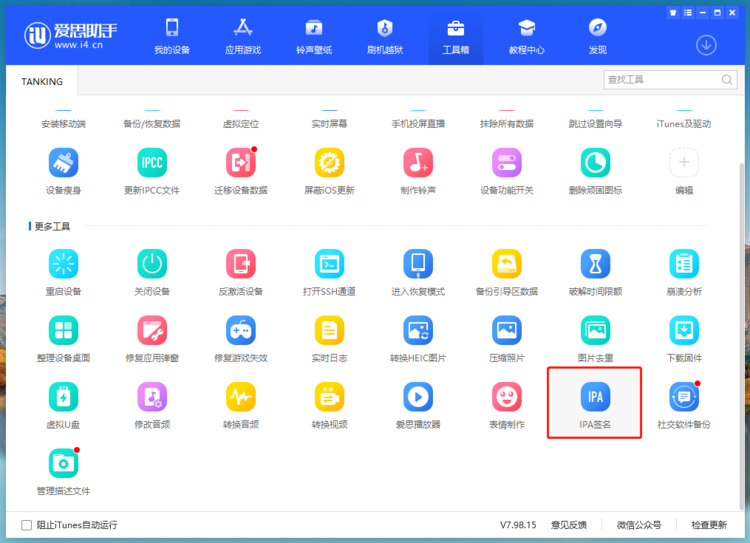Select 进入恢复模式 tool

point(418,264)
